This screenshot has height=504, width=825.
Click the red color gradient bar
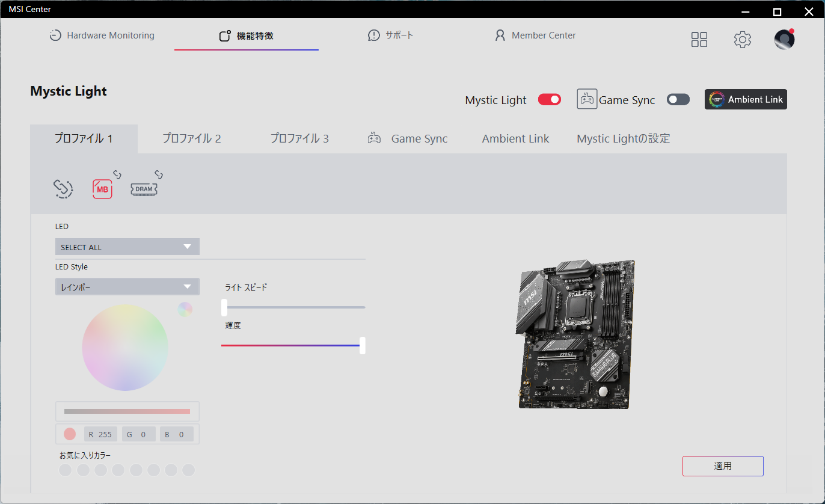127,411
